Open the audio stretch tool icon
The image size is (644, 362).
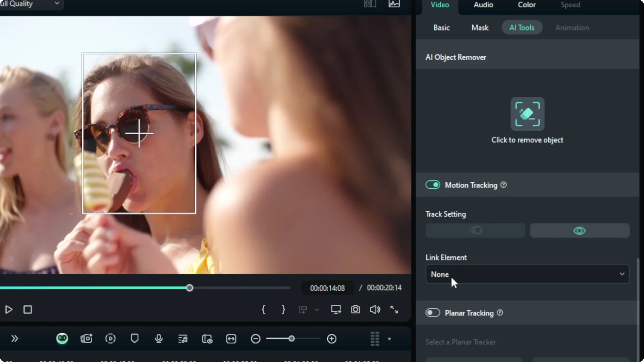183,339
